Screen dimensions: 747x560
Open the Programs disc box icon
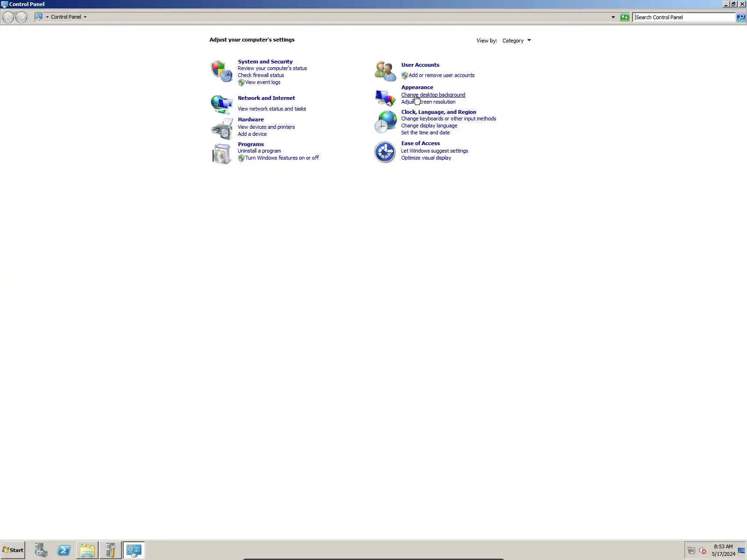(x=221, y=154)
